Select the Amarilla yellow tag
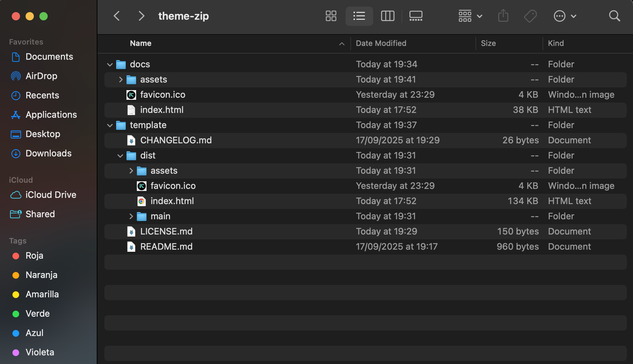Viewport: 633px width, 364px height. tap(36, 294)
